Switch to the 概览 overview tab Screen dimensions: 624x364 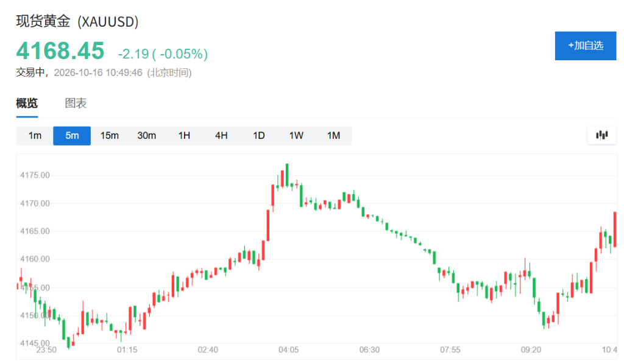27,103
